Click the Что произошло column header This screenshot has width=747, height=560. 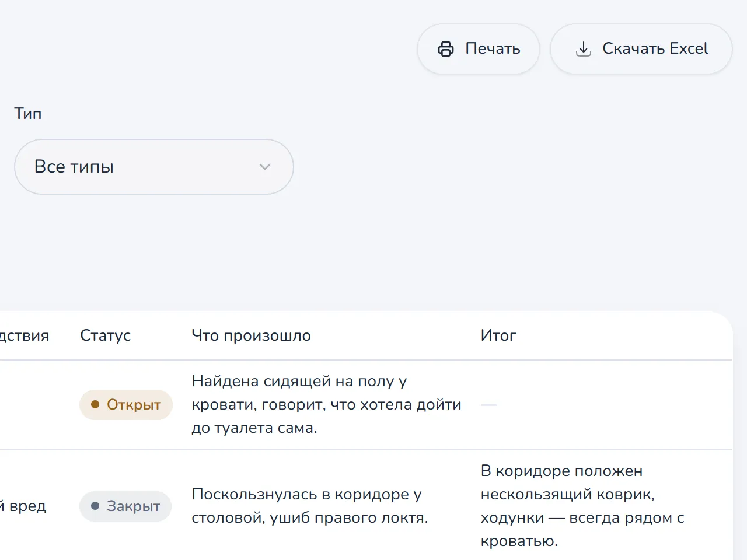tap(252, 335)
